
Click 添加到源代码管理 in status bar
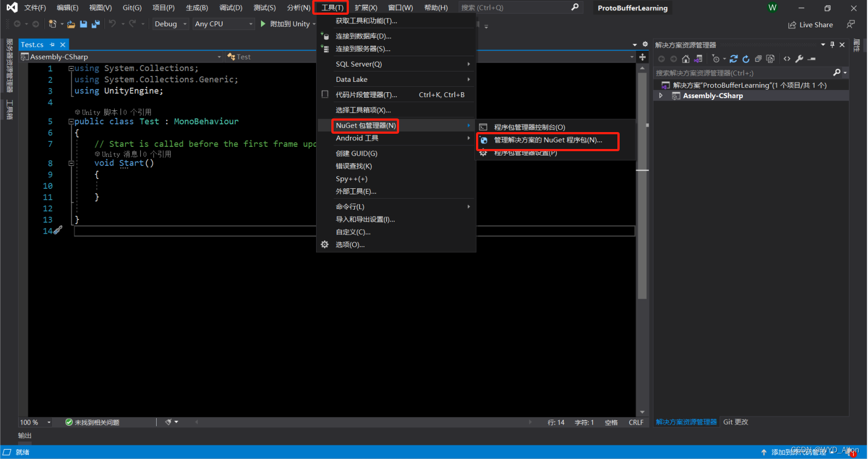(799, 452)
